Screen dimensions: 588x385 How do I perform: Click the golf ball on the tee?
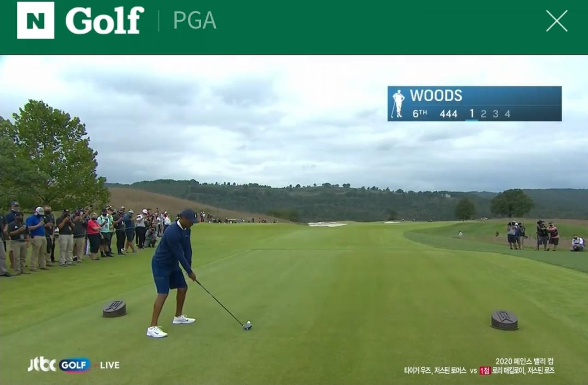(248, 323)
